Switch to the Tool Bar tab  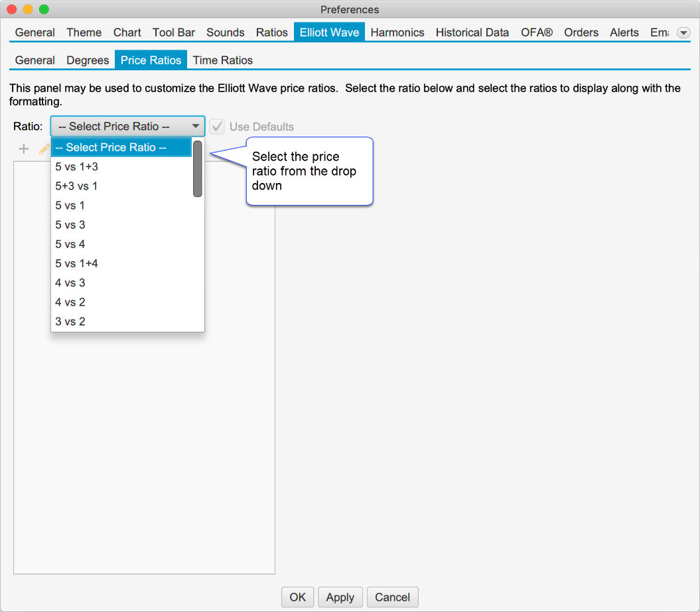click(x=174, y=32)
